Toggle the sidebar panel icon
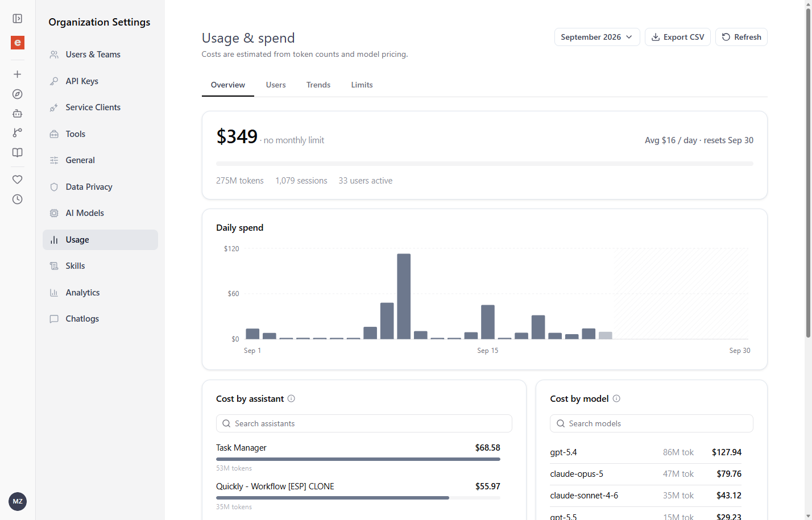This screenshot has height=520, width=812. click(18, 19)
